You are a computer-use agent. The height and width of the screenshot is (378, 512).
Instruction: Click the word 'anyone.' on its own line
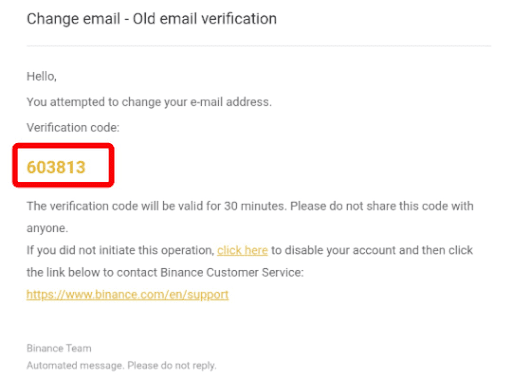point(47,228)
